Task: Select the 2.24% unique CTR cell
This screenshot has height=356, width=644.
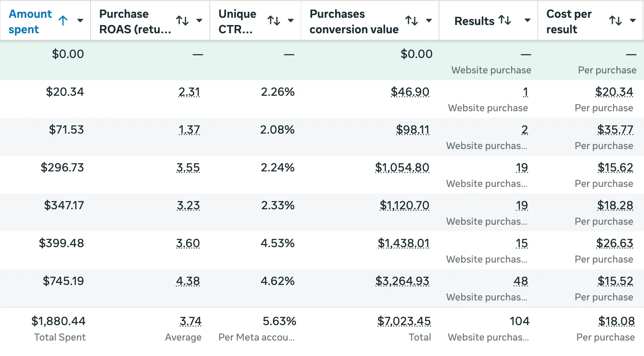Action: pyautogui.click(x=278, y=167)
